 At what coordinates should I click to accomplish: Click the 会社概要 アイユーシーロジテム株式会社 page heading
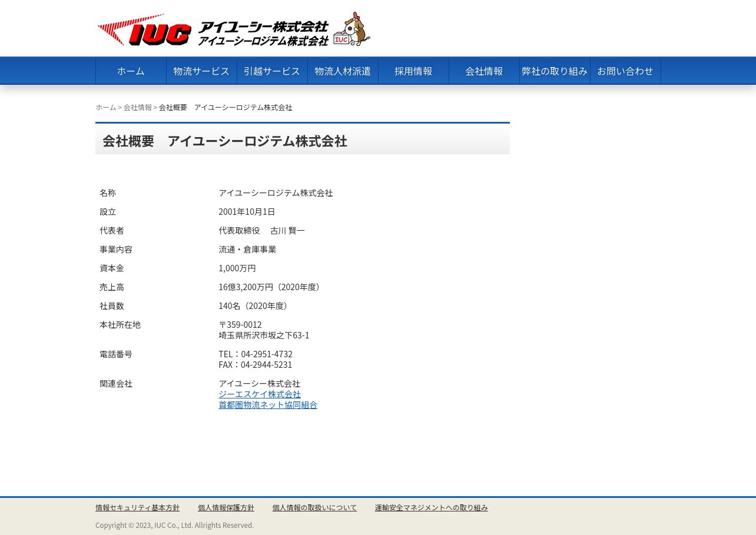point(225,141)
